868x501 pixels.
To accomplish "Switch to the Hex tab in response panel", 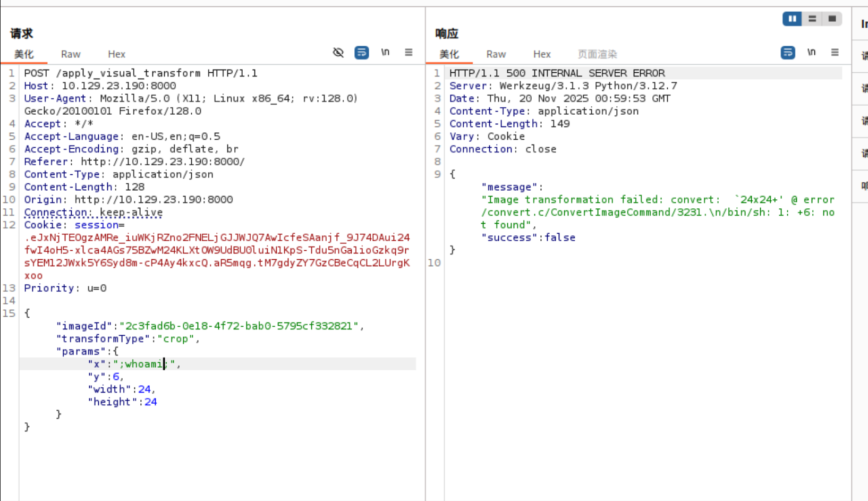I will 542,54.
